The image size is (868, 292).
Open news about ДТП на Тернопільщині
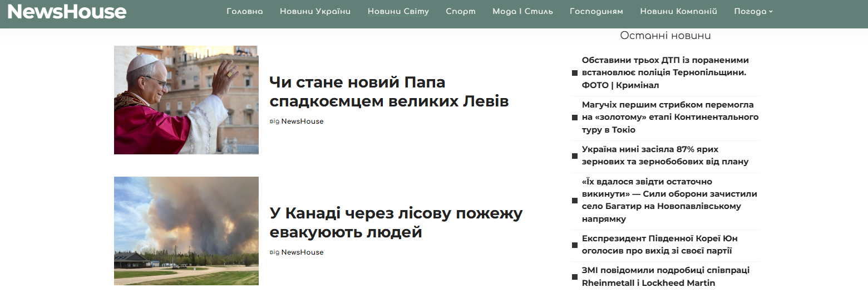click(665, 72)
